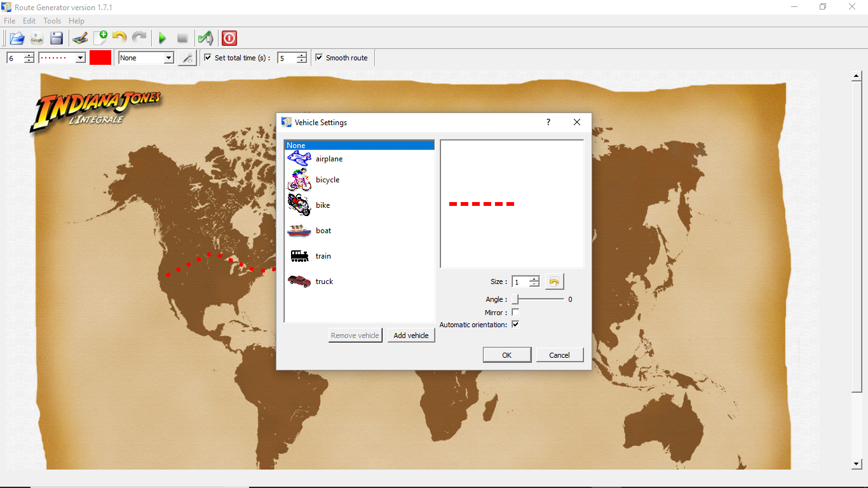The width and height of the screenshot is (868, 488).
Task: Decrease total time seconds value
Action: coord(301,60)
